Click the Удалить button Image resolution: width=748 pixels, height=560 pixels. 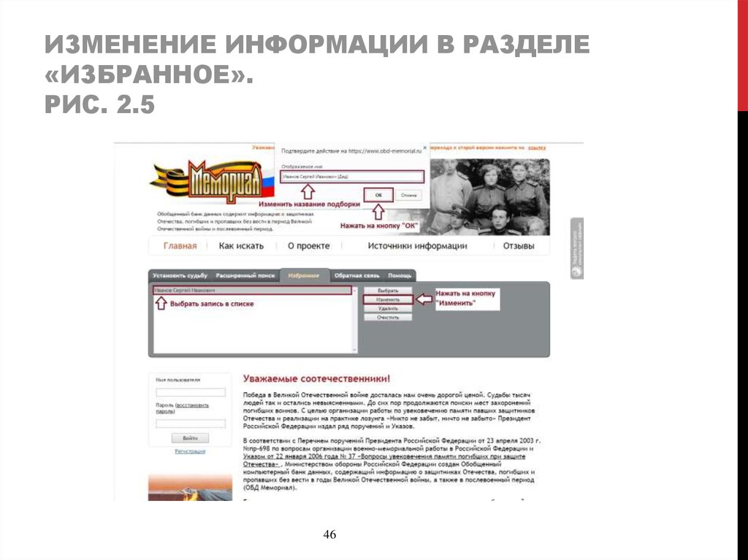(387, 308)
